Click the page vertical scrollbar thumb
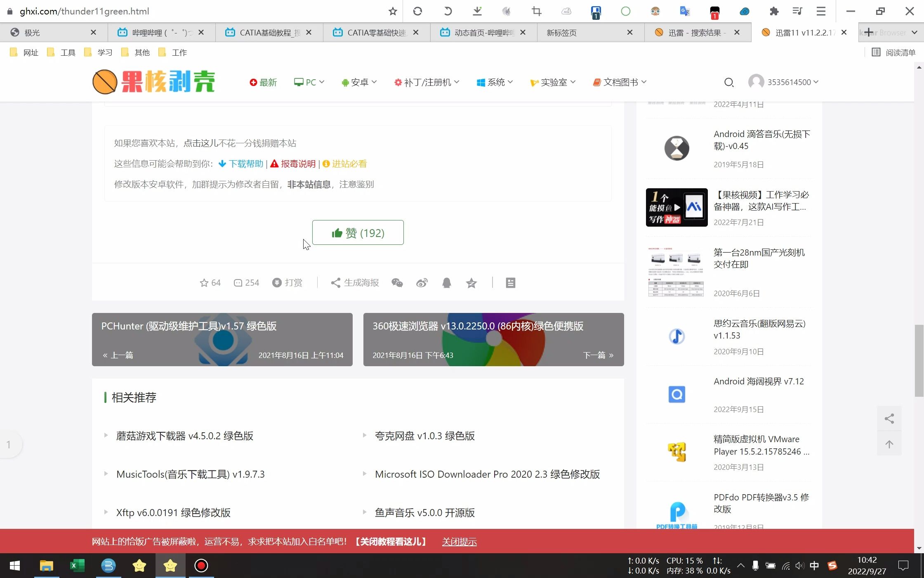The width and height of the screenshot is (924, 578). click(919, 360)
